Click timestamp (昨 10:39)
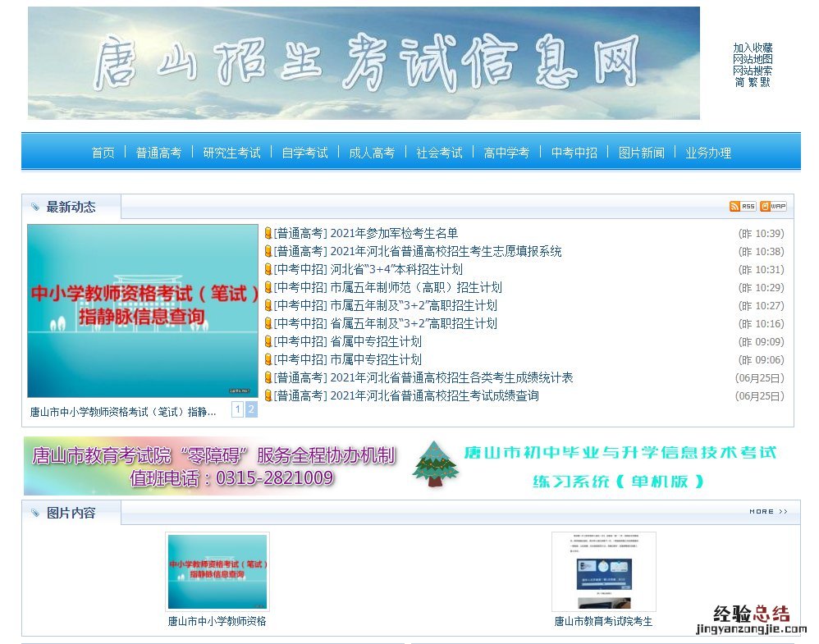Screen dimensions: 819x644 (761, 234)
